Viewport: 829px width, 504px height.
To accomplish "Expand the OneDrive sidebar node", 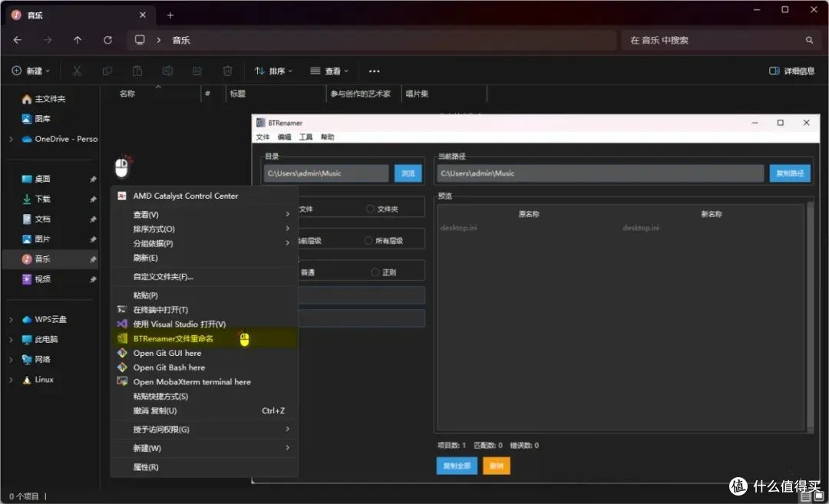I will (x=11, y=139).
